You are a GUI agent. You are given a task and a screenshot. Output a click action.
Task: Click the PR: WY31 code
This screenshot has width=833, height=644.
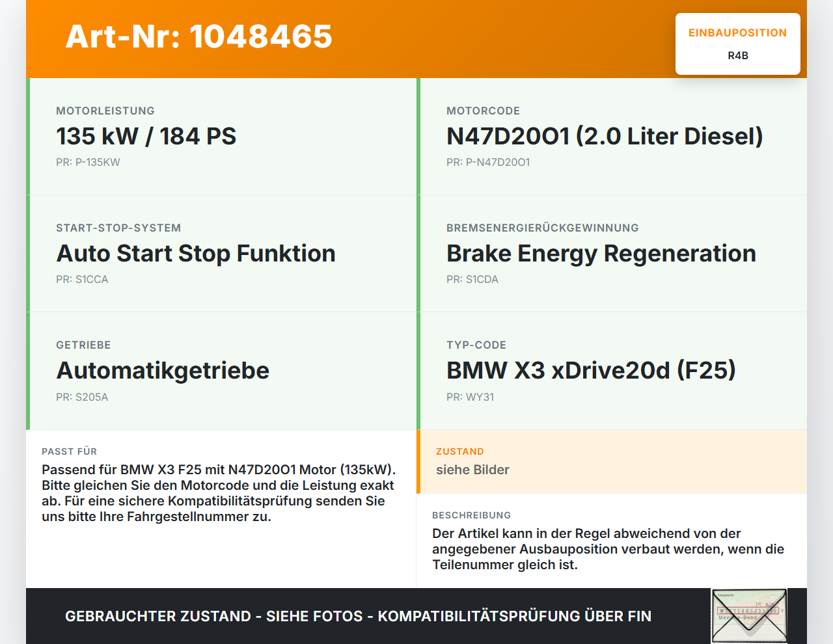pos(470,397)
